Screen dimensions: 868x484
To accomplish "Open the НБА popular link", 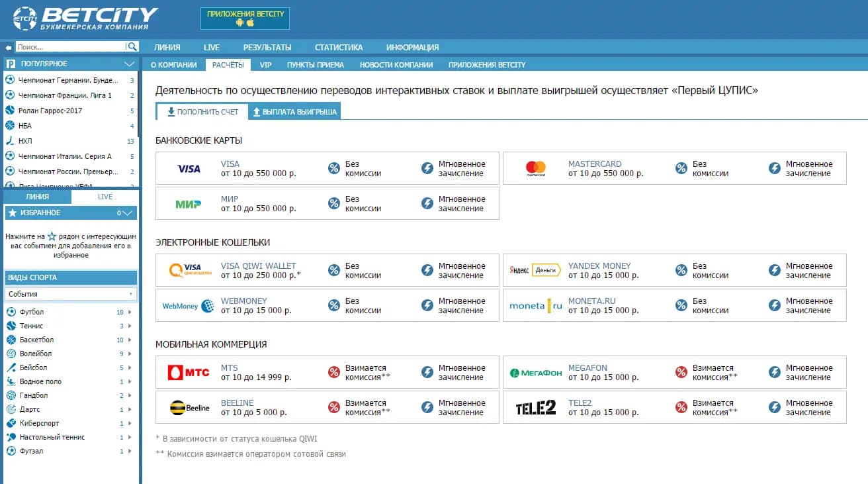I will pos(25,126).
